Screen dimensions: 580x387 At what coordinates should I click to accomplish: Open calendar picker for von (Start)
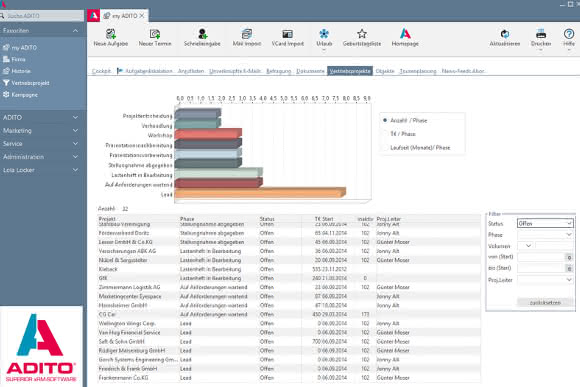pos(569,257)
